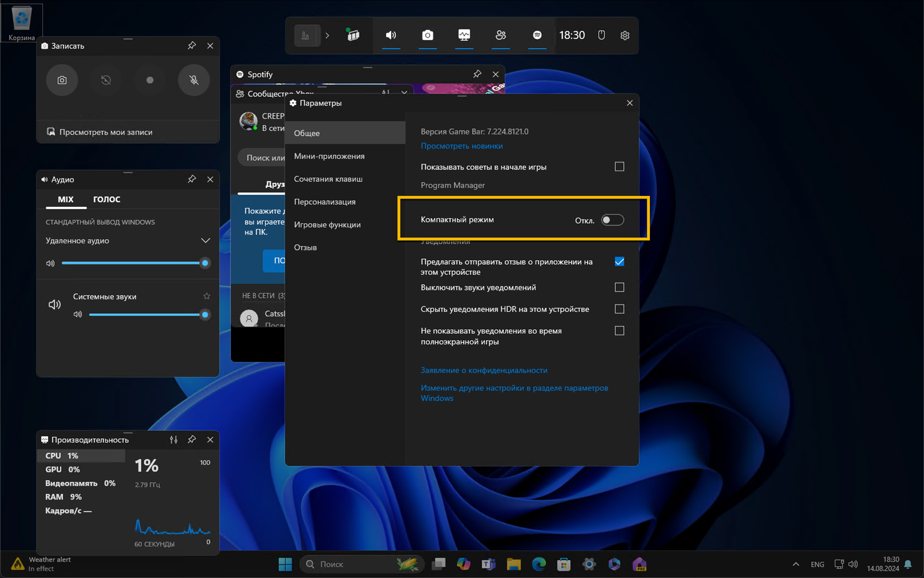The width and height of the screenshot is (924, 578).
Task: Open the Просмотреть новинки link
Action: click(x=461, y=146)
